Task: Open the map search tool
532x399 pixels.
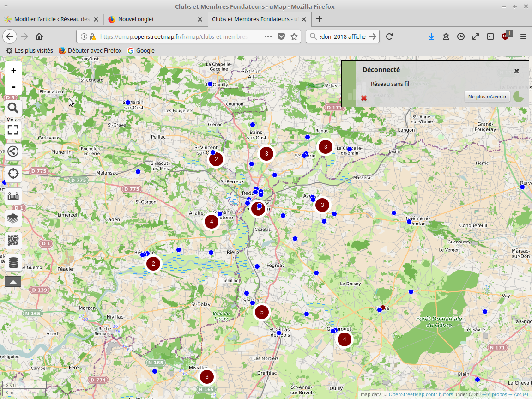Action: (x=13, y=108)
